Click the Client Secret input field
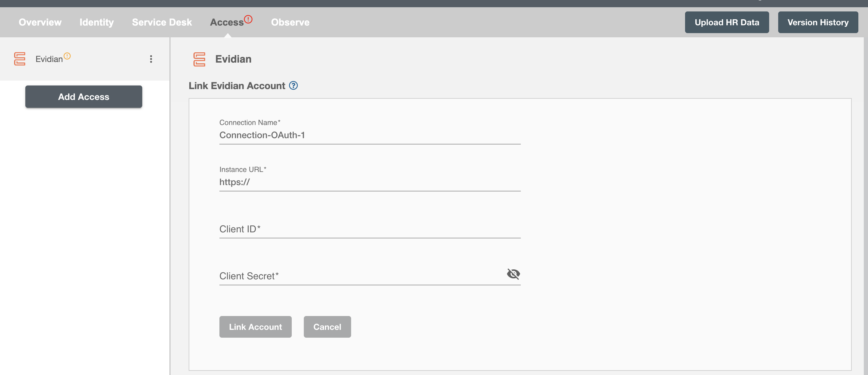The height and width of the screenshot is (375, 868). pyautogui.click(x=369, y=275)
